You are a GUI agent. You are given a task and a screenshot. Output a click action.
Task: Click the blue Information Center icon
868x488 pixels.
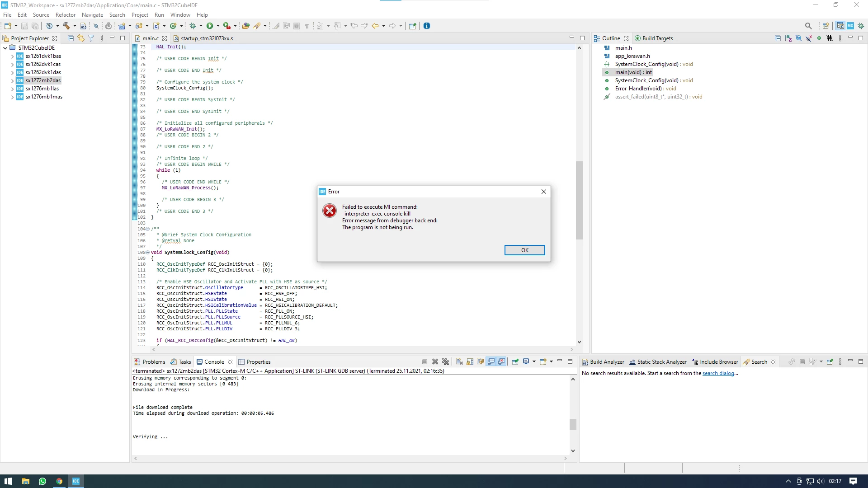(x=427, y=26)
